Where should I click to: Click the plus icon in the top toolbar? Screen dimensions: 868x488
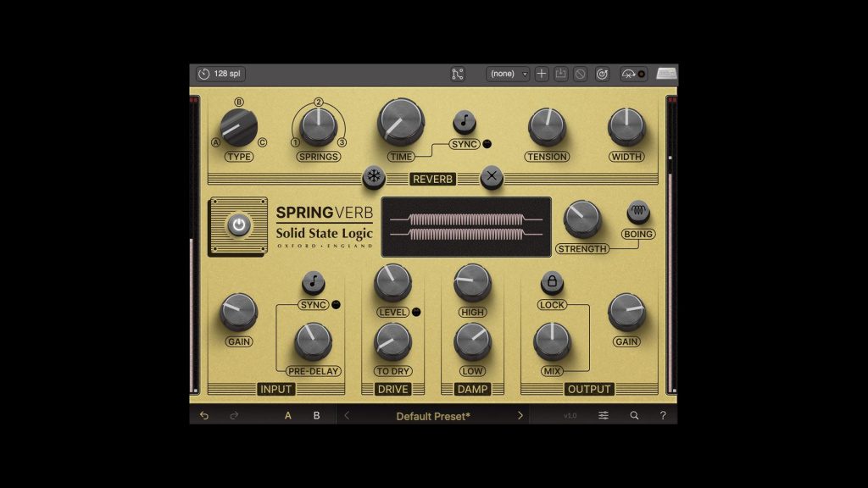click(x=540, y=74)
